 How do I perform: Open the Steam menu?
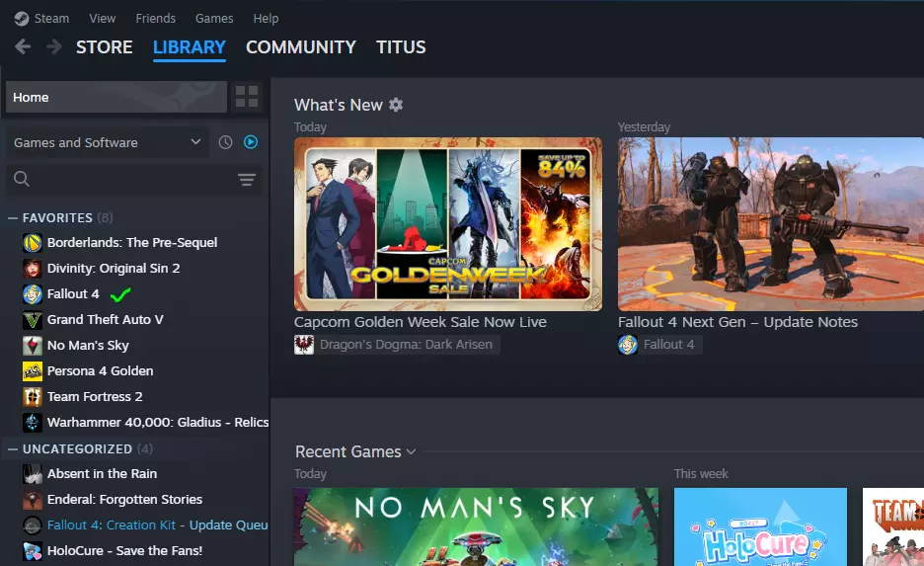(51, 19)
